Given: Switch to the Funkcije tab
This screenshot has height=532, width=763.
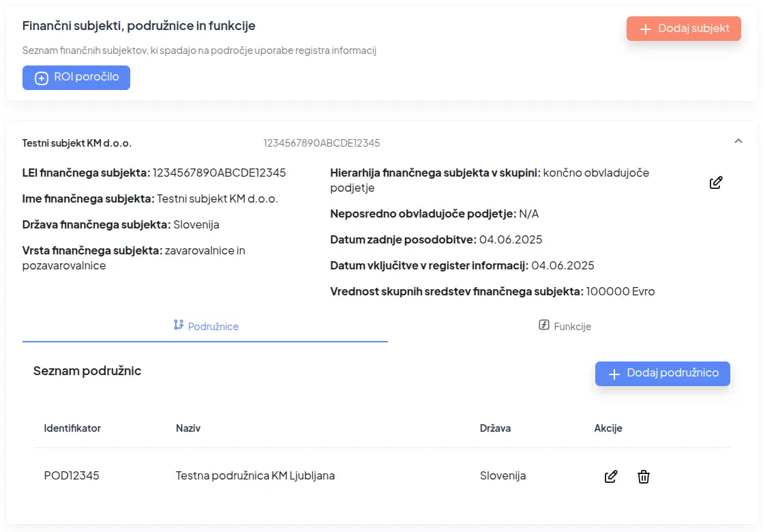Looking at the screenshot, I should (x=565, y=326).
